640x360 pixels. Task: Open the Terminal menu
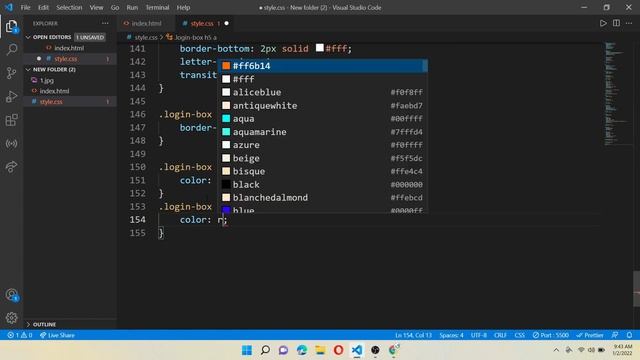click(157, 7)
